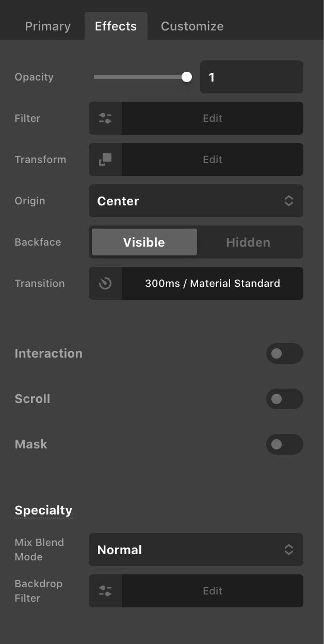Click the Mix Blend Mode chevron icon
The image size is (324, 644).
pyautogui.click(x=289, y=550)
